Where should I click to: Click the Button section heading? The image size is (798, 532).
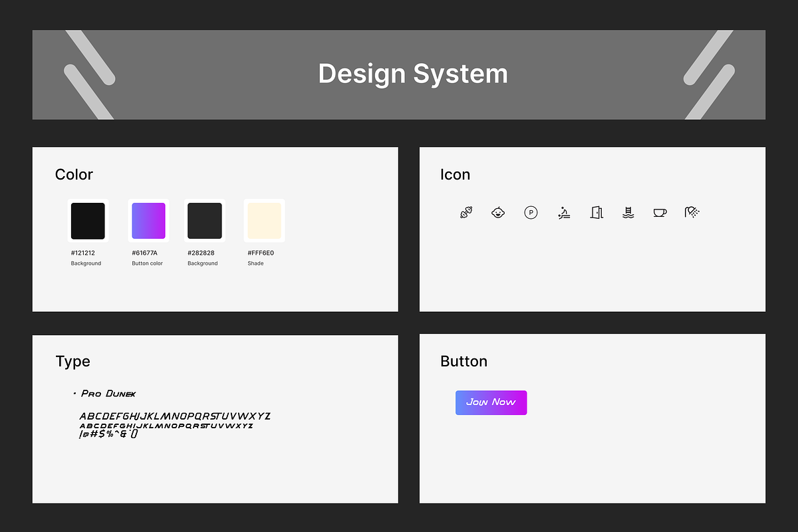point(464,362)
